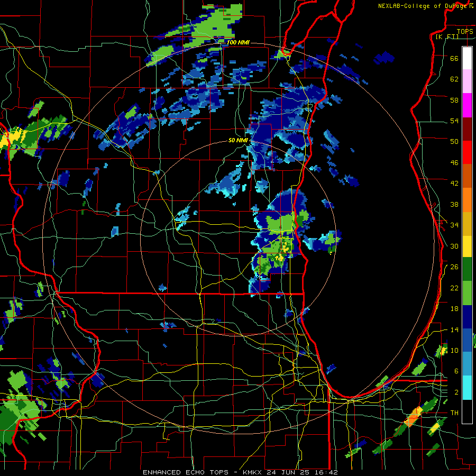Click the yellow legend swatch
The width and height of the screenshot is (476, 476).
pos(467,246)
